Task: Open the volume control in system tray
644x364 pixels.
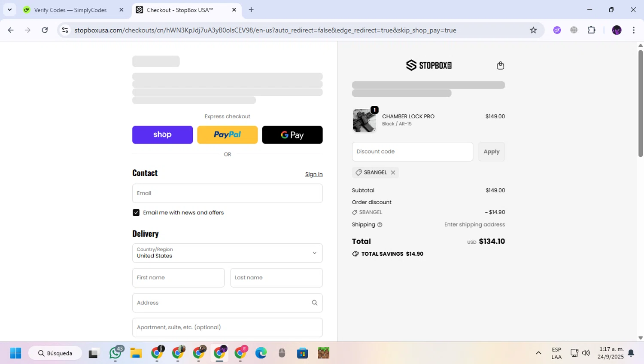Action: pos(586,353)
